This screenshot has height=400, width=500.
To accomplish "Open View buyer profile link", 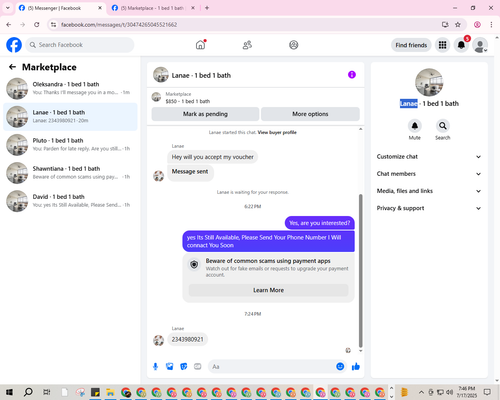I will tap(277, 132).
